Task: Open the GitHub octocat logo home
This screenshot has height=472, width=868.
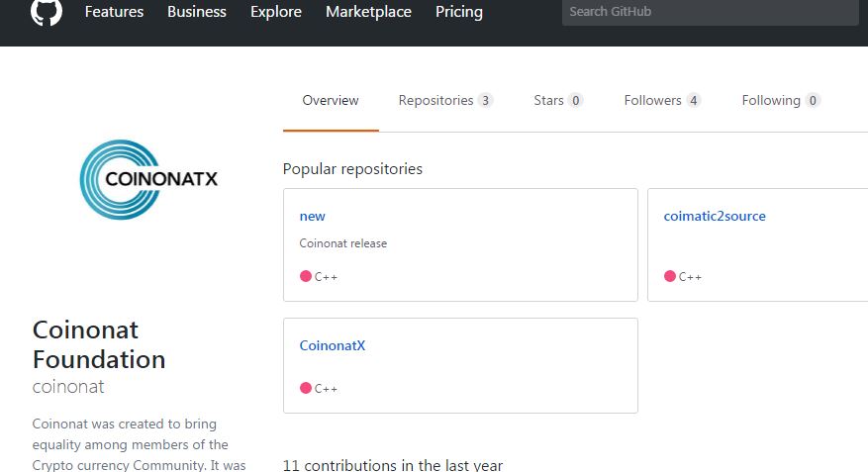Action: [x=47, y=11]
